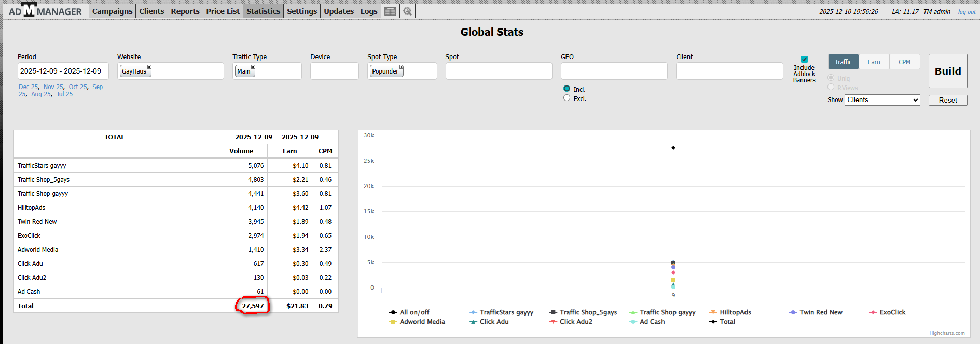Remove the Main traffic type tag
The width and height of the screenshot is (980, 344).
point(253,67)
